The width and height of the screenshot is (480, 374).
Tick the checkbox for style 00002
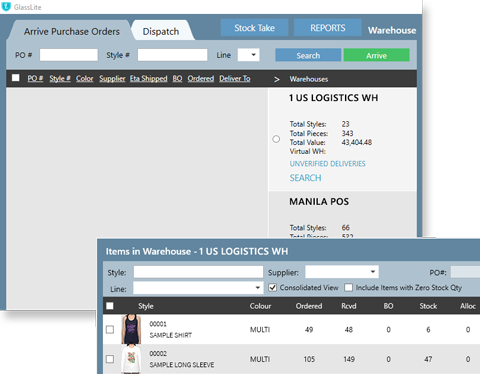point(110,359)
